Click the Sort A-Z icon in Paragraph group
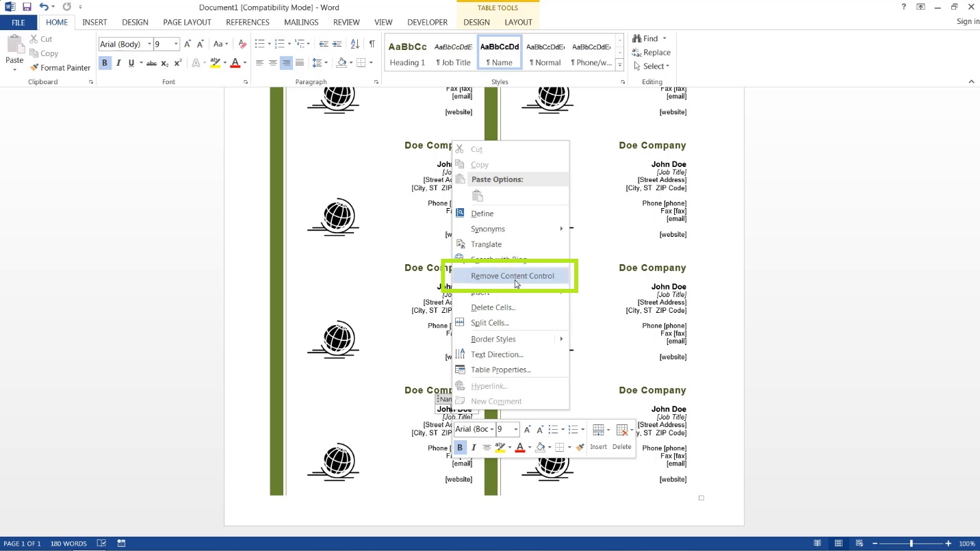 354,44
